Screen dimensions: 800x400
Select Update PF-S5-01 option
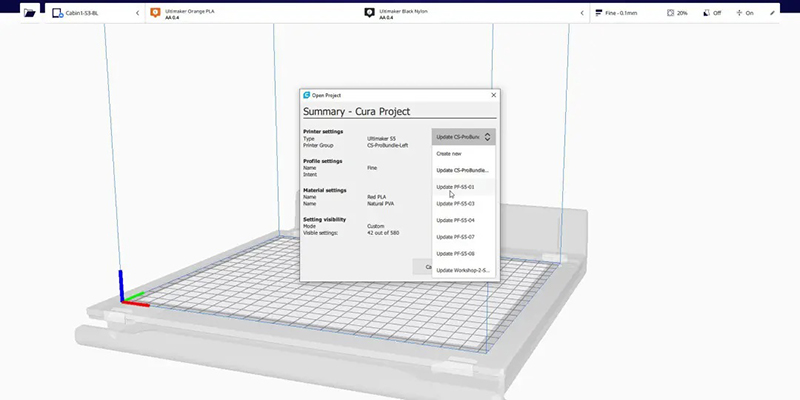click(x=455, y=186)
